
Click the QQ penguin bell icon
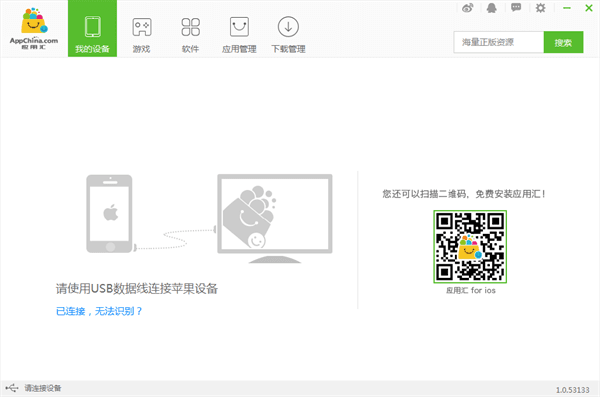[492, 8]
